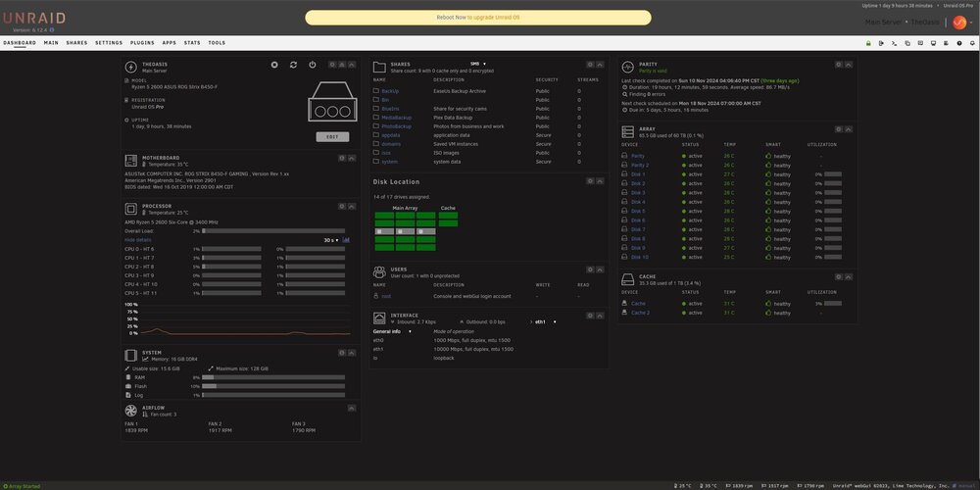The height and width of the screenshot is (490, 980).
Task: Go to the Shares menu tab
Action: (x=76, y=43)
